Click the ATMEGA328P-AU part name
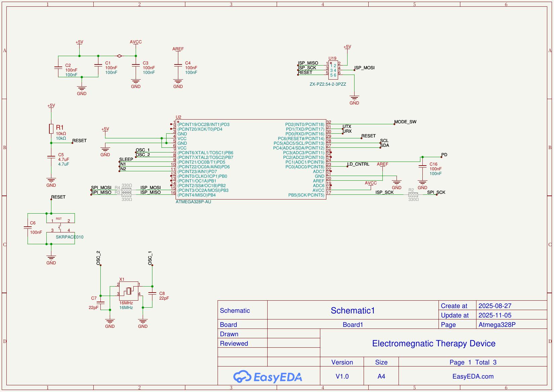This screenshot has height=392, width=554. (193, 202)
